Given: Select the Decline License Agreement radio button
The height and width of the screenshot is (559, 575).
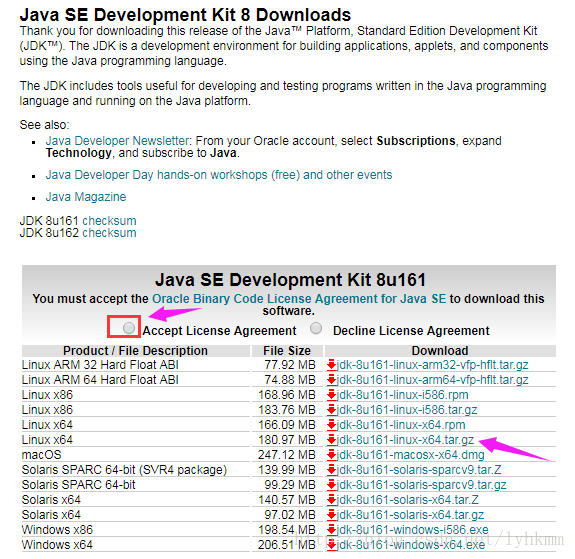Looking at the screenshot, I should 316,328.
